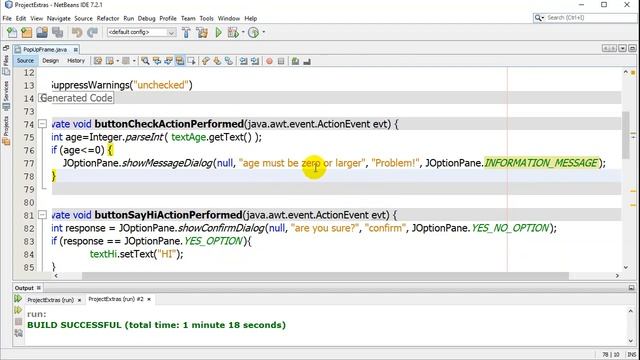This screenshot has height=360, width=640.
Task: Select the PopUpFrame.java editor tab
Action: click(x=45, y=49)
